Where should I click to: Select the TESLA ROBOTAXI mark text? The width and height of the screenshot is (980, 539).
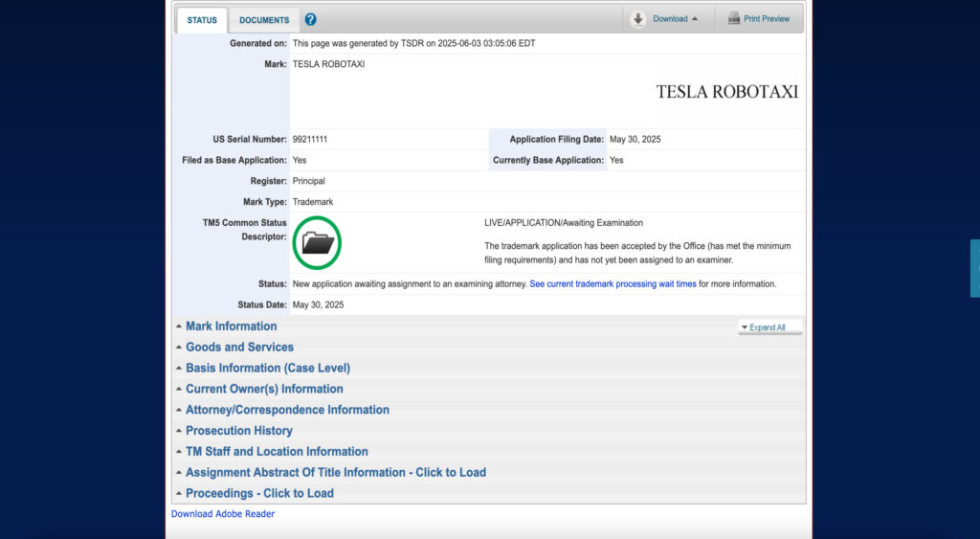click(x=328, y=64)
